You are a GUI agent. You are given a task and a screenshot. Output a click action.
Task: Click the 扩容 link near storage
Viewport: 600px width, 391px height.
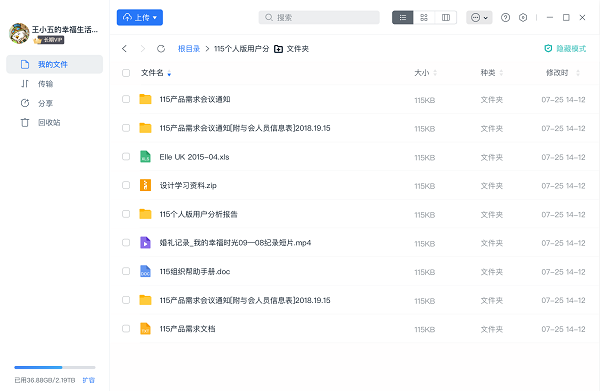[x=89, y=380]
